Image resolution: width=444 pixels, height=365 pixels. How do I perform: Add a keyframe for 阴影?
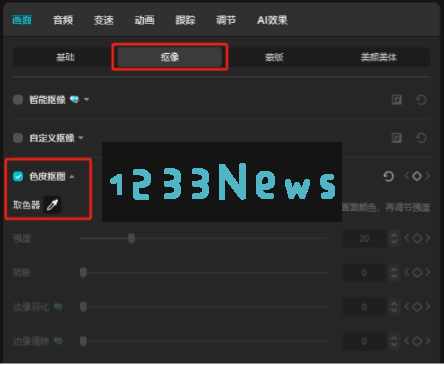[x=417, y=273]
